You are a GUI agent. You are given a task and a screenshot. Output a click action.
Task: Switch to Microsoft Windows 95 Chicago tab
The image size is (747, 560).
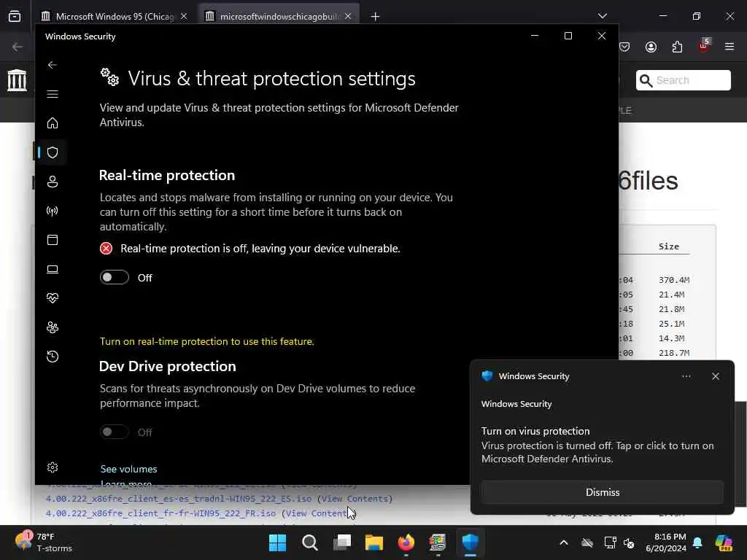point(114,16)
